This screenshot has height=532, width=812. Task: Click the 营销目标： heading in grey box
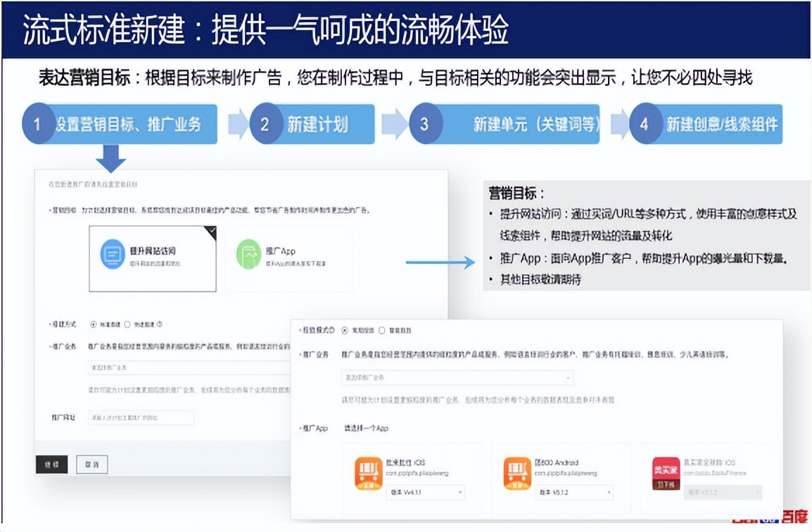pyautogui.click(x=516, y=194)
